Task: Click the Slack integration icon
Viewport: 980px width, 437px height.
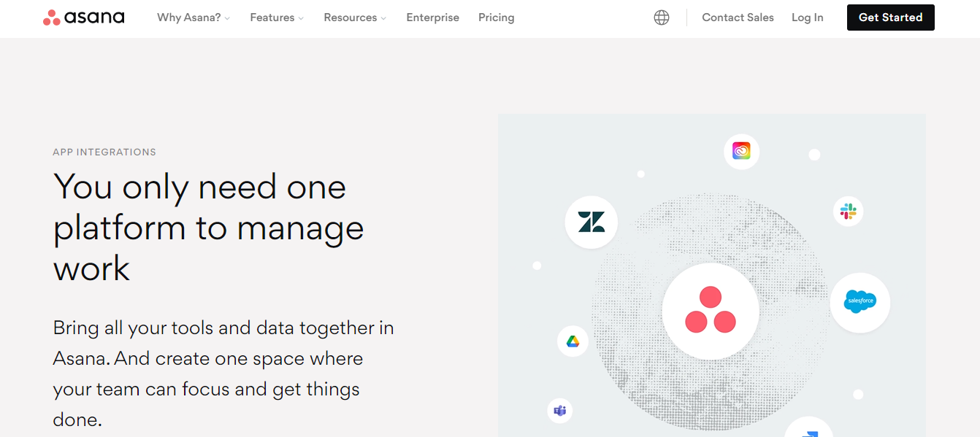Action: (x=849, y=212)
